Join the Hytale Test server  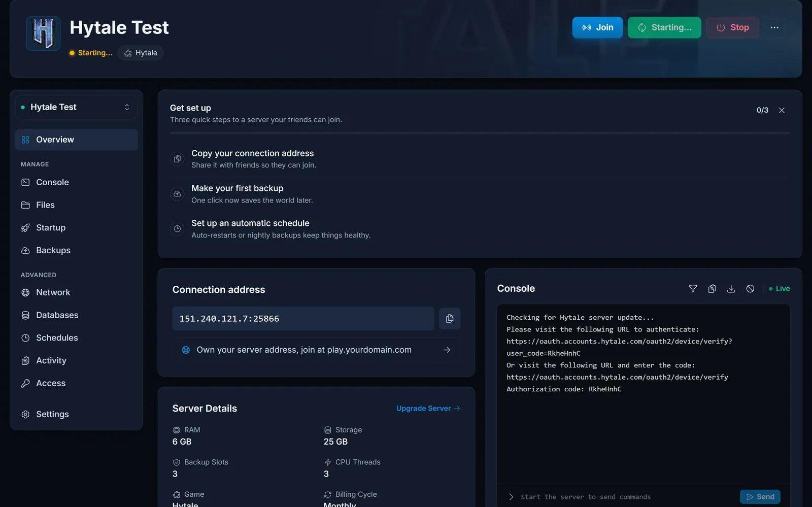click(597, 27)
